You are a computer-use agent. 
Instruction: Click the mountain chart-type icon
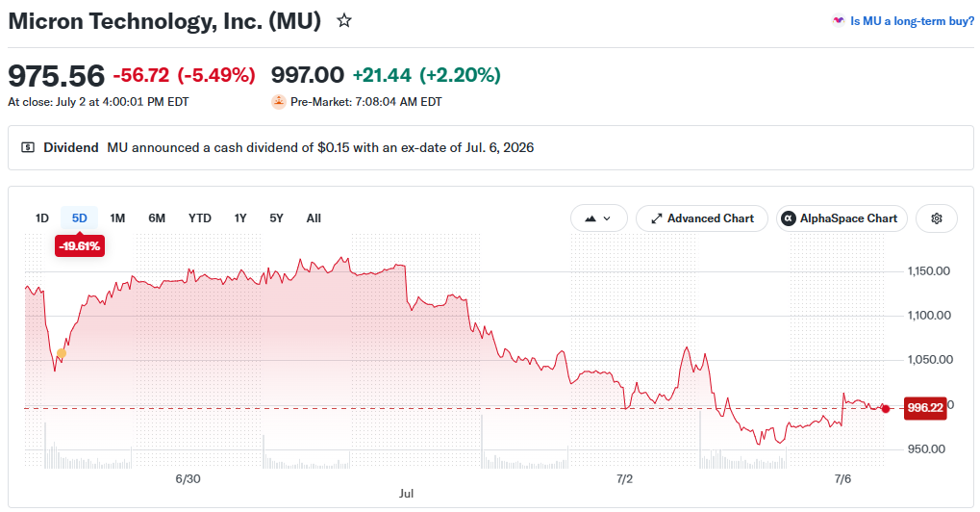tap(591, 218)
